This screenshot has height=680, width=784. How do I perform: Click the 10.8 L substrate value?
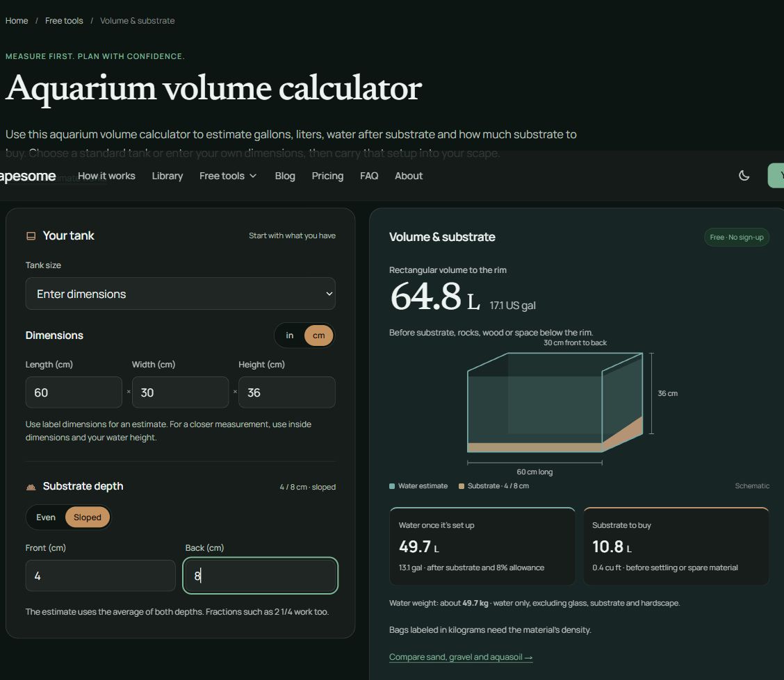point(612,547)
